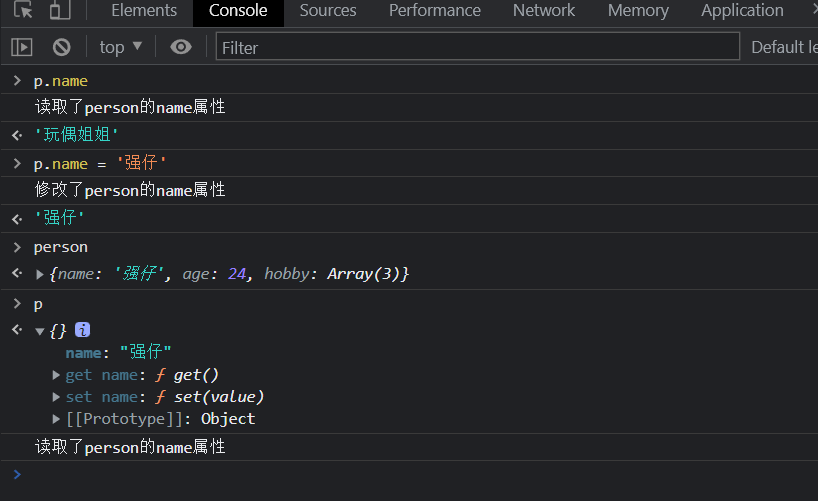
Task: Collapse the expanded p object {}
Action: [x=41, y=331]
